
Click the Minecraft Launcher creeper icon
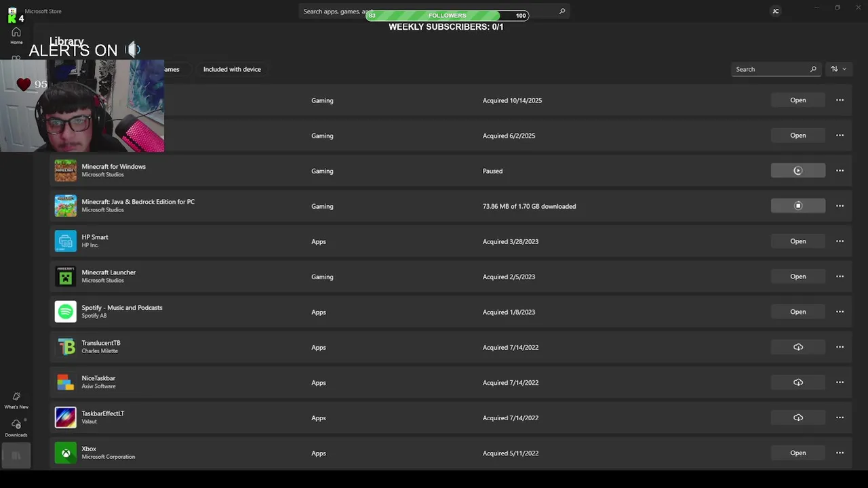[66, 277]
